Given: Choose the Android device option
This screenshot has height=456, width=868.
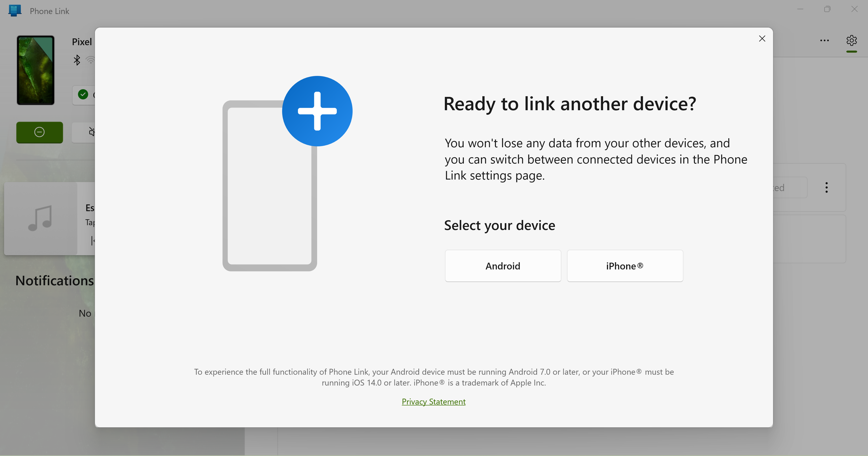Looking at the screenshot, I should 503,266.
